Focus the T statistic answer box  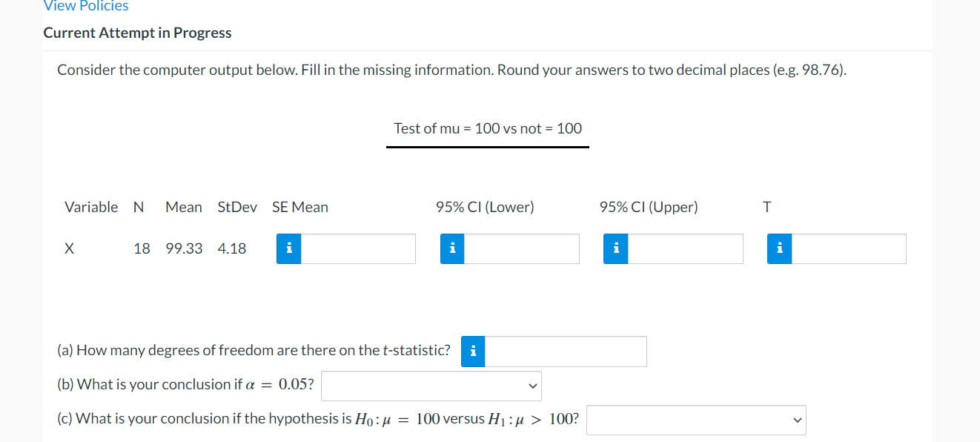(x=850, y=249)
